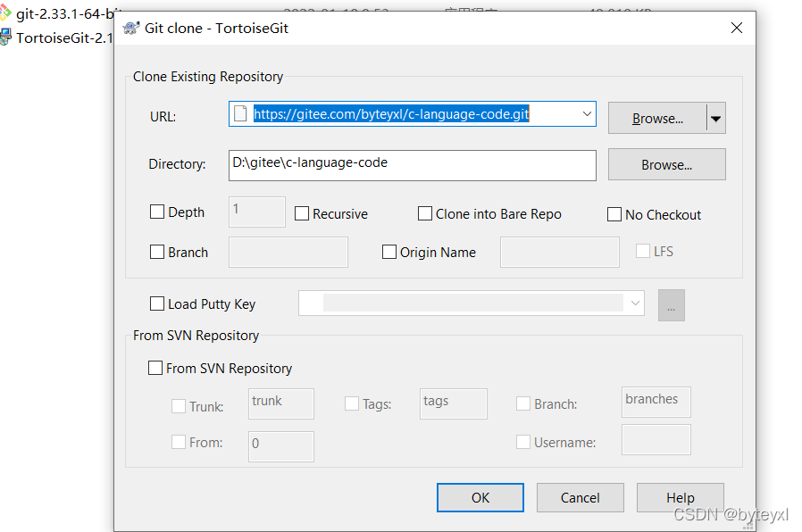Click the Directory Browse button

(x=667, y=164)
